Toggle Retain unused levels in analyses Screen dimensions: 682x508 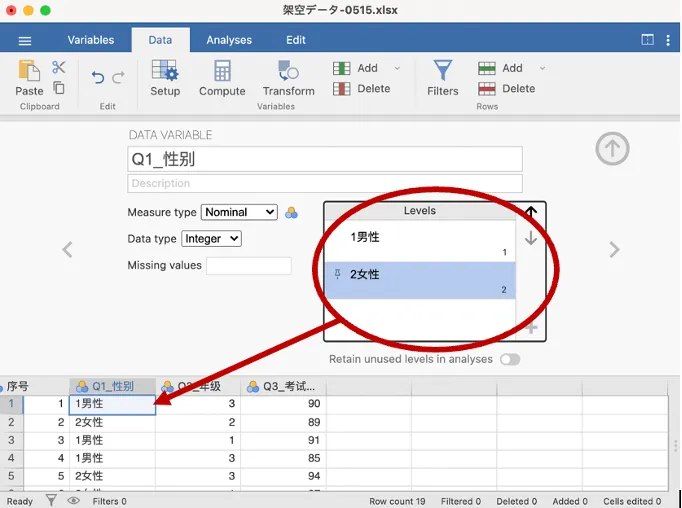click(x=510, y=359)
